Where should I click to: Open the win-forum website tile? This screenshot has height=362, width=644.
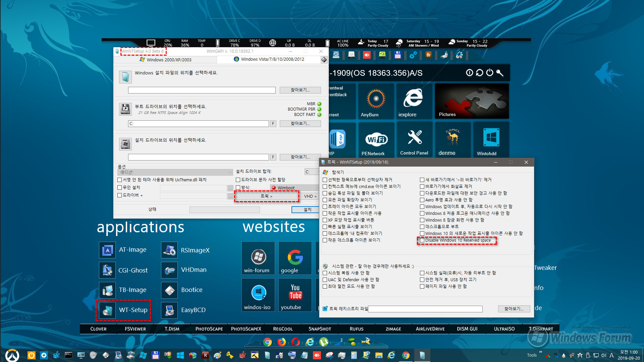point(258,258)
